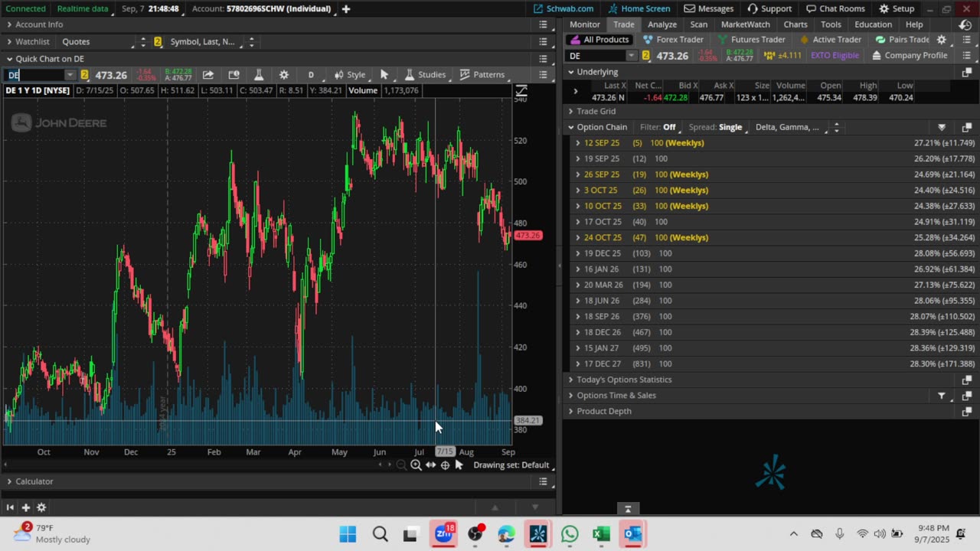This screenshot has width=980, height=551.
Task: Open the Patterns menu
Action: pos(482,75)
